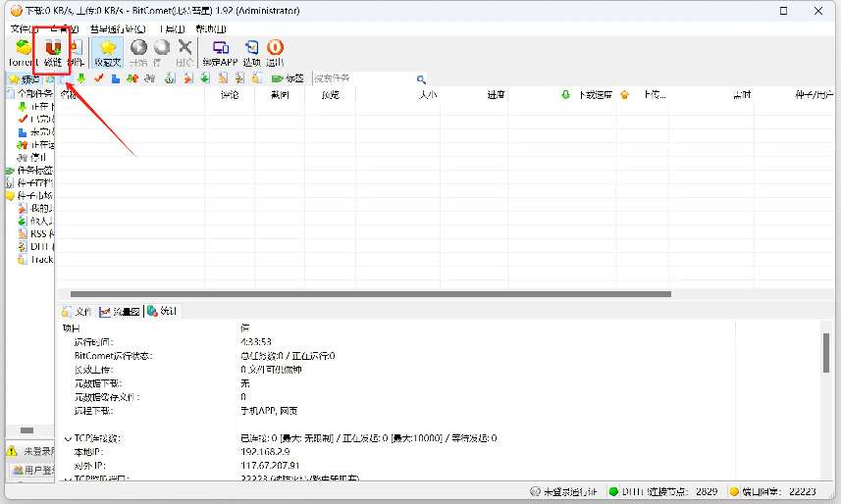Select the DHT item in sidebar tree
Image resolution: width=841 pixels, height=504 pixels.
(37, 247)
